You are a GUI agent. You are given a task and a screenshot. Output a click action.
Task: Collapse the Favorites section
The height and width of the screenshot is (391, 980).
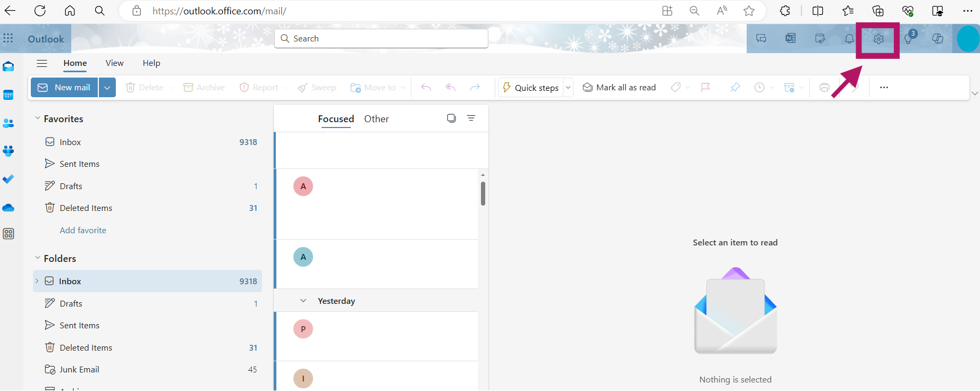tap(37, 118)
